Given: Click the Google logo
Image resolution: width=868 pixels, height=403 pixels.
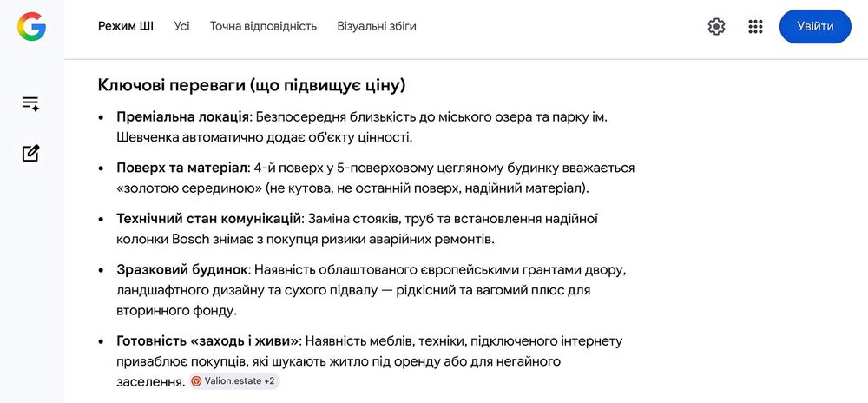Looking at the screenshot, I should click(31, 26).
